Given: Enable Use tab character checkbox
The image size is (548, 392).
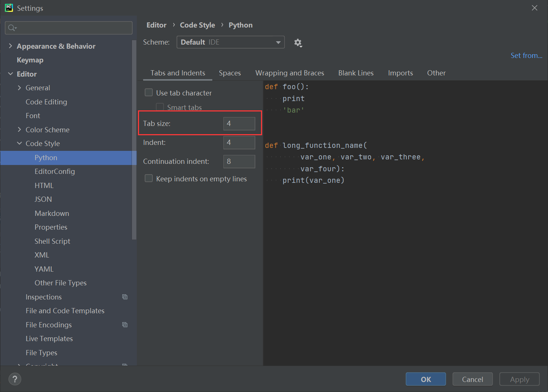Looking at the screenshot, I should tap(149, 93).
